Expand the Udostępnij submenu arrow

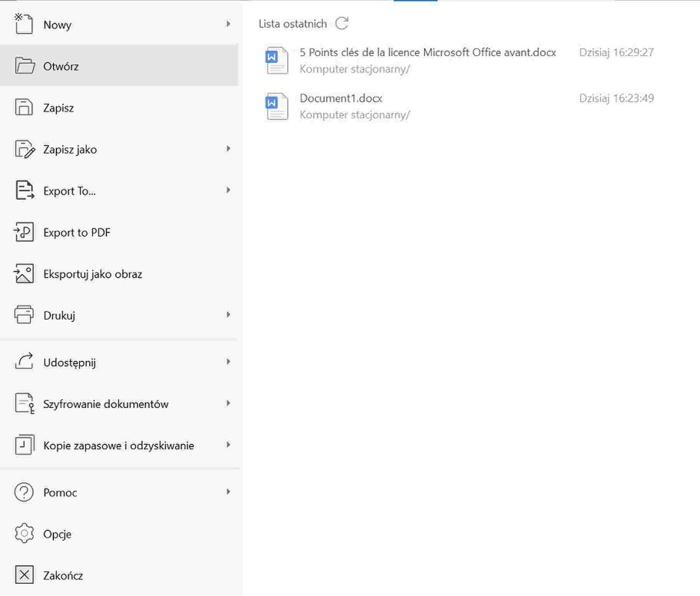(228, 362)
